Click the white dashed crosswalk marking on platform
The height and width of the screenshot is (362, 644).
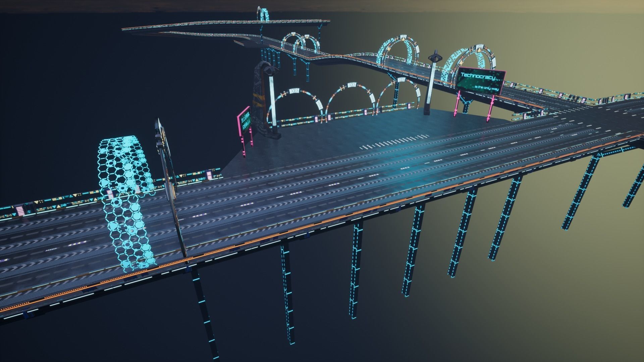[x=394, y=142]
